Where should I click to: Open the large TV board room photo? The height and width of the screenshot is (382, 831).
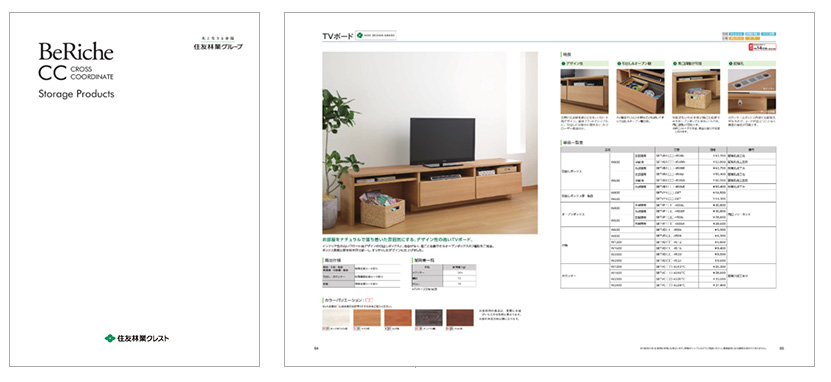(430, 143)
